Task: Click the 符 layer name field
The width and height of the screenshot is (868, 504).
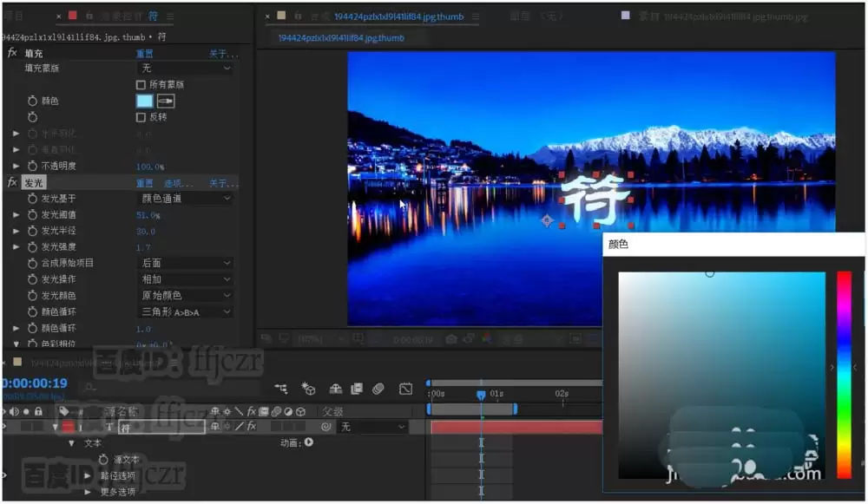Action: 161,427
